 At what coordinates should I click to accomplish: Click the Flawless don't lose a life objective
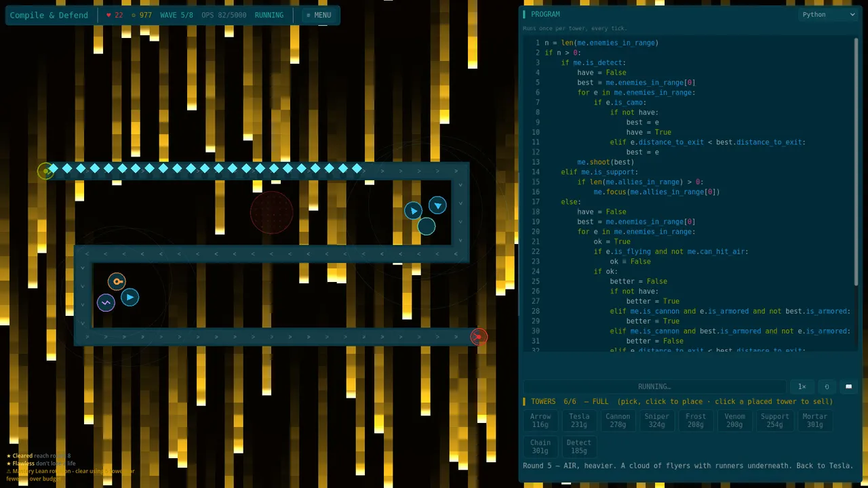(x=41, y=464)
